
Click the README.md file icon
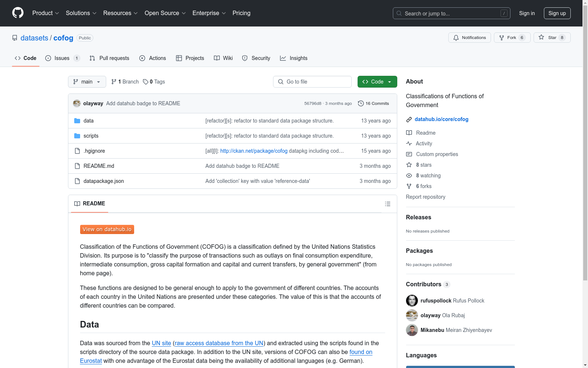coord(77,166)
